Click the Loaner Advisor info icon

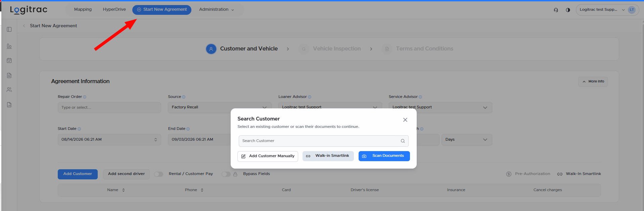point(310,97)
